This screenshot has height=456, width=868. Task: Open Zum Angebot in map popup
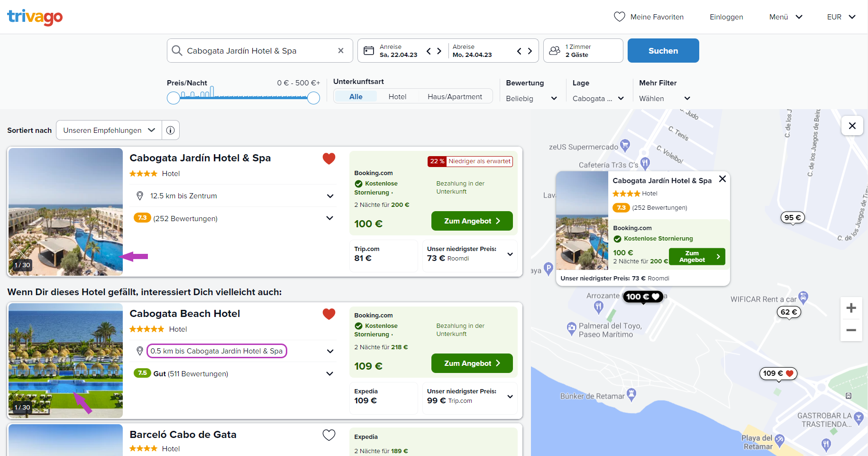(697, 257)
